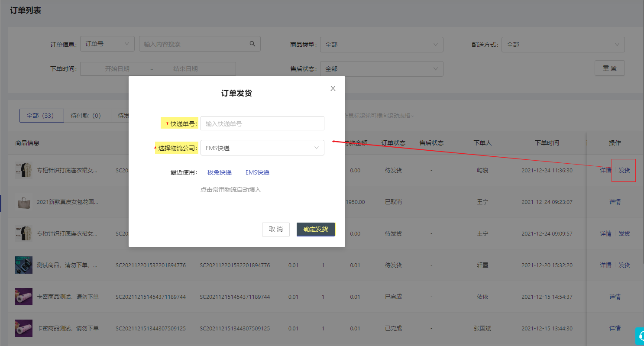The image size is (644, 346).
Task: Click the magnifier search icon
Action: 252,44
